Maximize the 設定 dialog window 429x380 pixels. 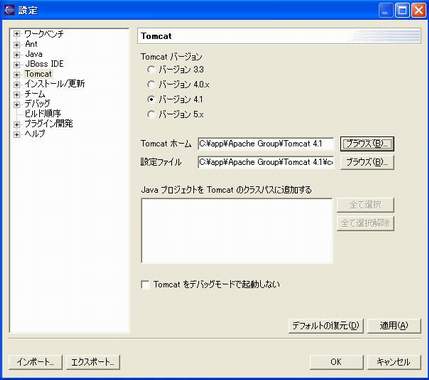402,10
